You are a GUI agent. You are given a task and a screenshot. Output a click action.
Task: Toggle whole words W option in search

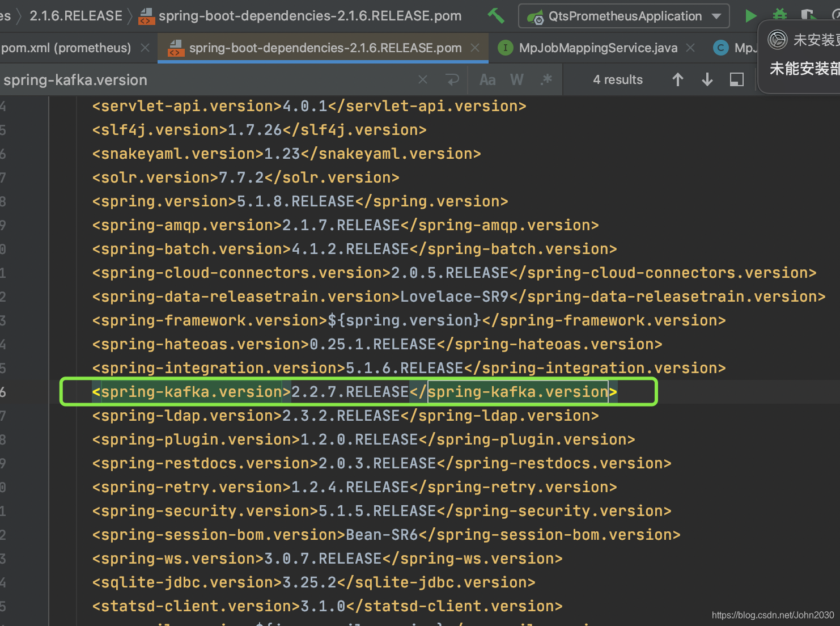[x=516, y=79]
